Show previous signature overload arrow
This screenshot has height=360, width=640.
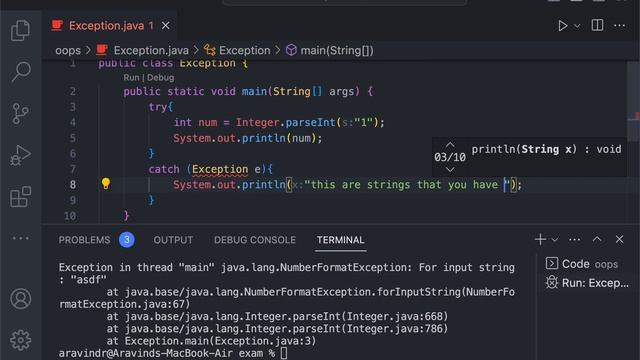point(450,145)
